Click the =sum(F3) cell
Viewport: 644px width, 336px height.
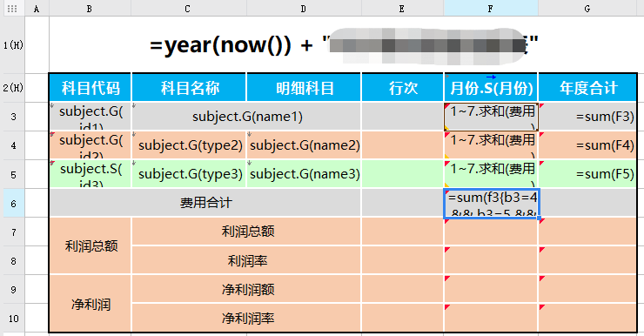[587, 117]
